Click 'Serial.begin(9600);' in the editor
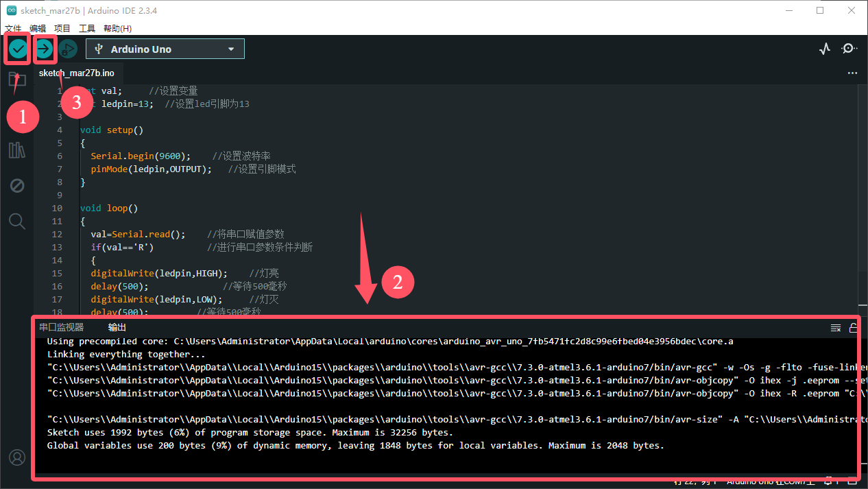This screenshot has height=489, width=868. [141, 156]
